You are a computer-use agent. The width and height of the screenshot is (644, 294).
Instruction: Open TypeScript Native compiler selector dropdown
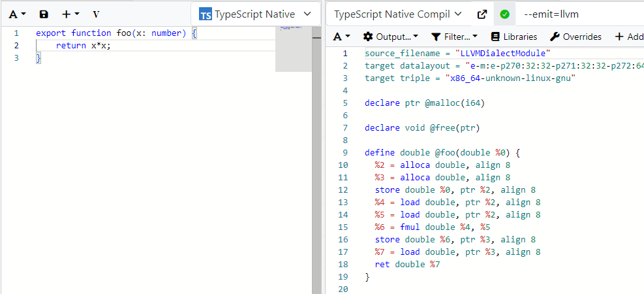[x=398, y=14]
